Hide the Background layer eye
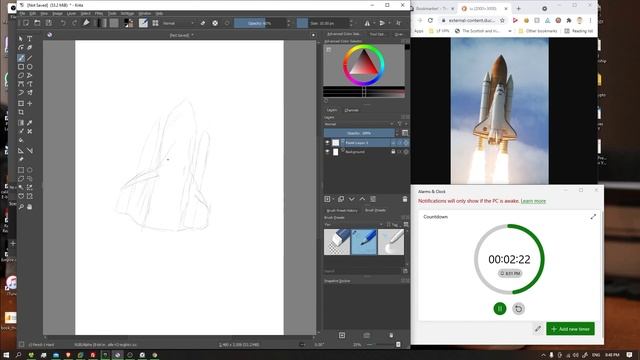This screenshot has width=640, height=360. pos(327,152)
